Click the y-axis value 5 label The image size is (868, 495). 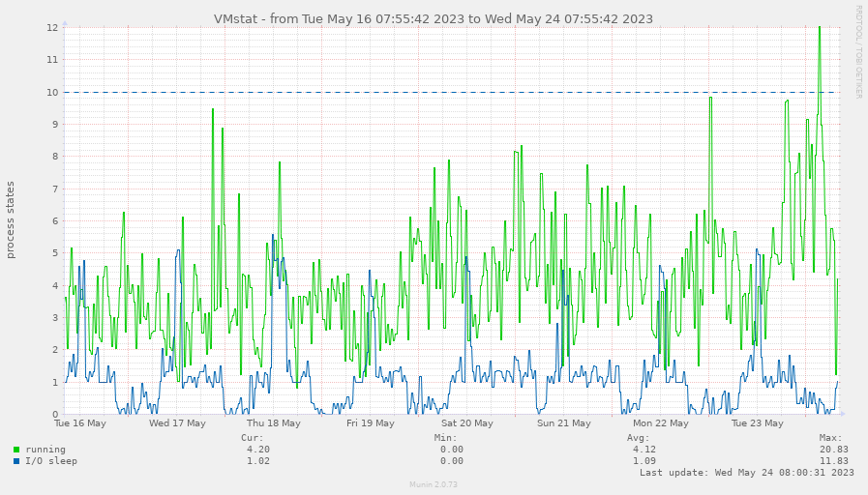[55, 253]
